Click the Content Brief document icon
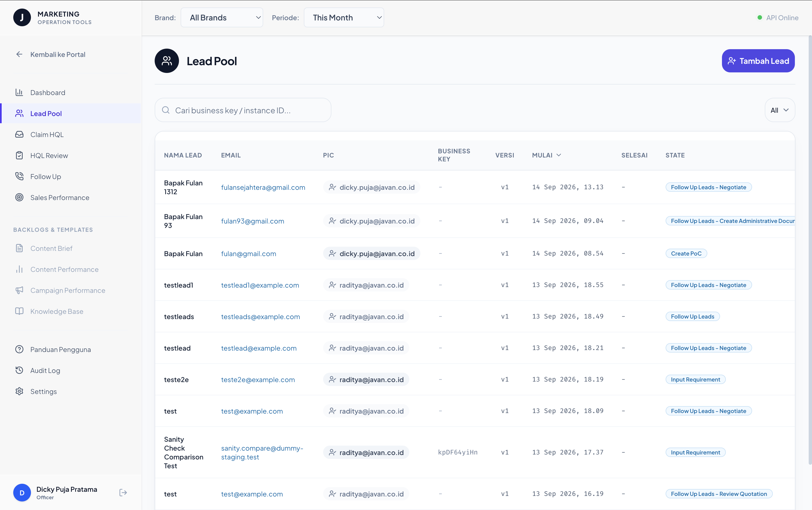Image resolution: width=812 pixels, height=510 pixels. click(x=19, y=248)
